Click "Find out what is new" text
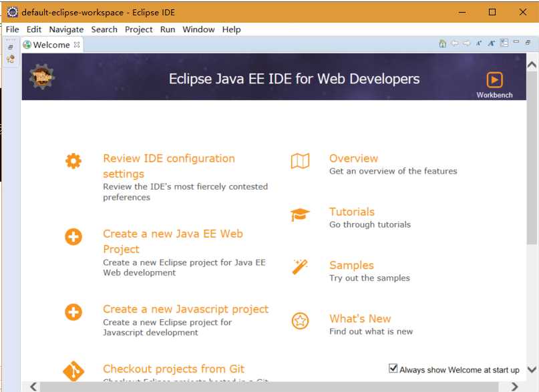 point(371,331)
